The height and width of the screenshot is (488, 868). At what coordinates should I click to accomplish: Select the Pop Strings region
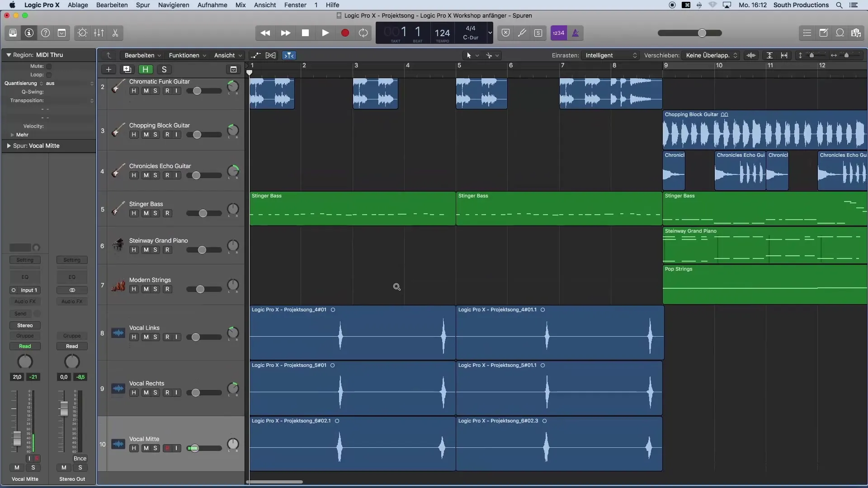click(x=765, y=285)
